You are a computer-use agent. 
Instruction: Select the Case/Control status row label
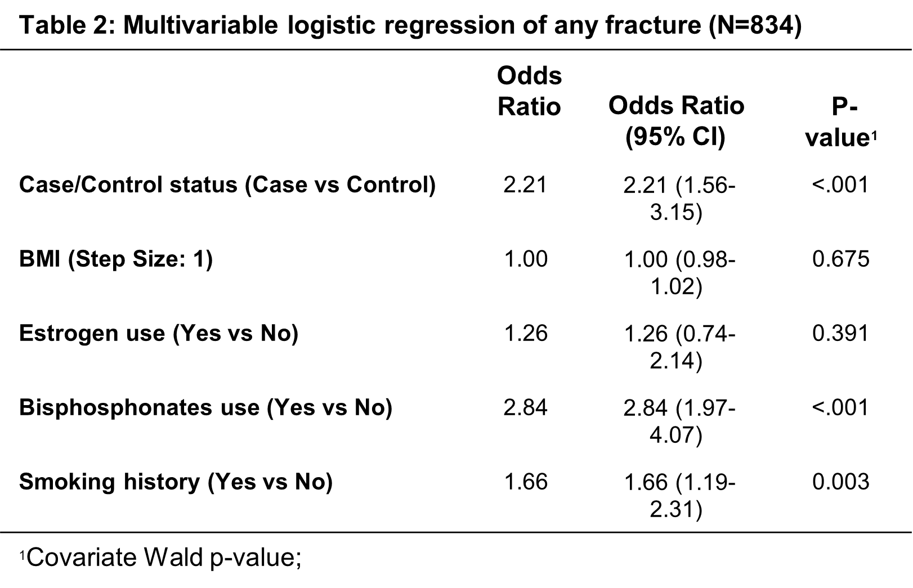pyautogui.click(x=227, y=185)
